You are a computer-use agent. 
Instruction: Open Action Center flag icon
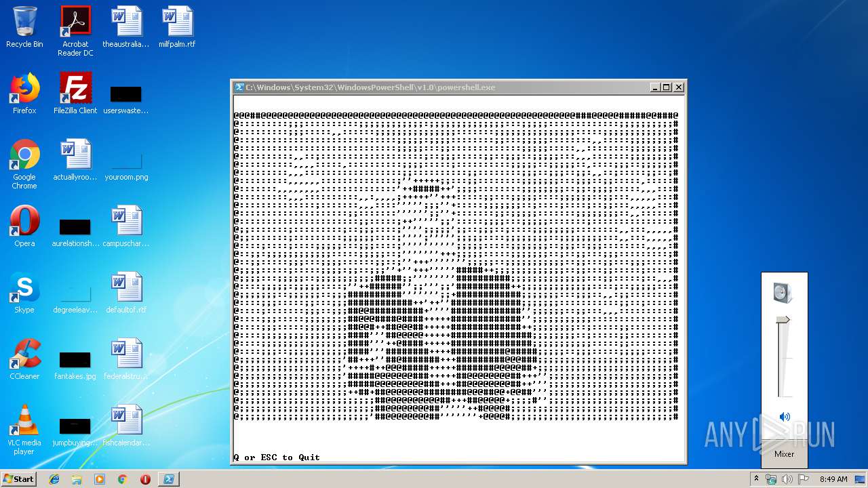coord(804,479)
